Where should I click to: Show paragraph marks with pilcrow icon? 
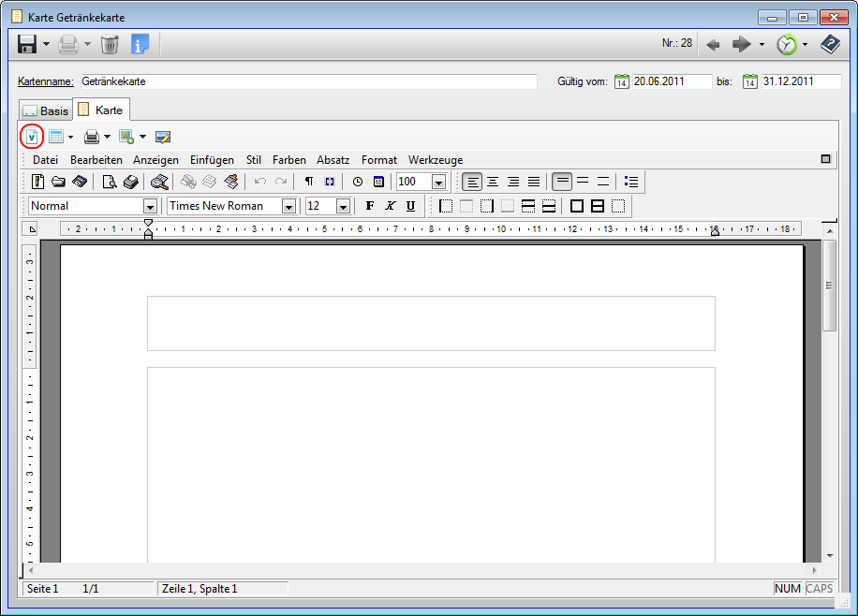tap(308, 182)
